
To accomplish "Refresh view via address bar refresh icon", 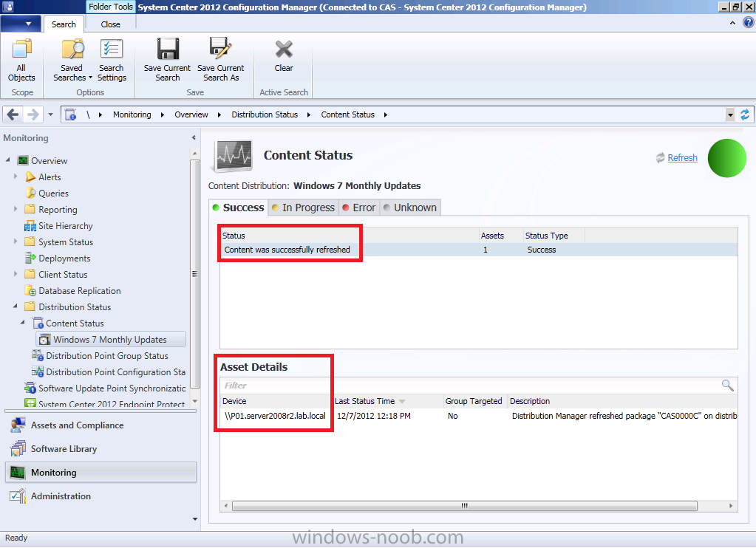I will 745,114.
